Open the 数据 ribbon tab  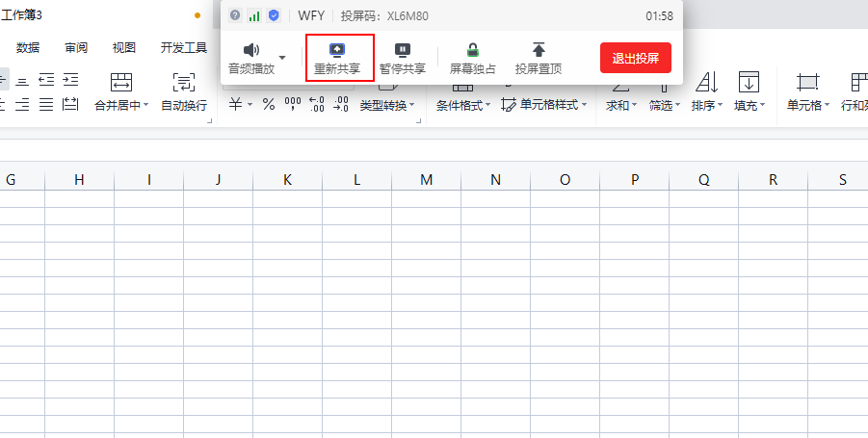(x=28, y=47)
